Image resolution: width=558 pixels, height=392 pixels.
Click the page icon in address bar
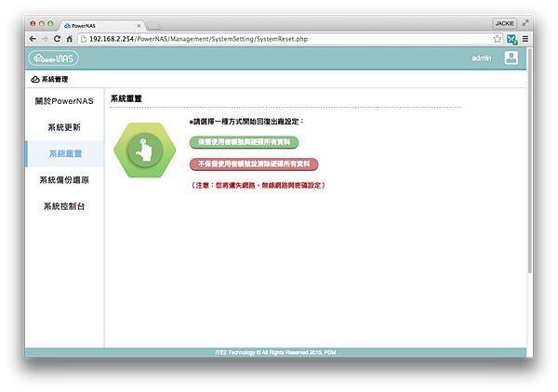tap(84, 39)
